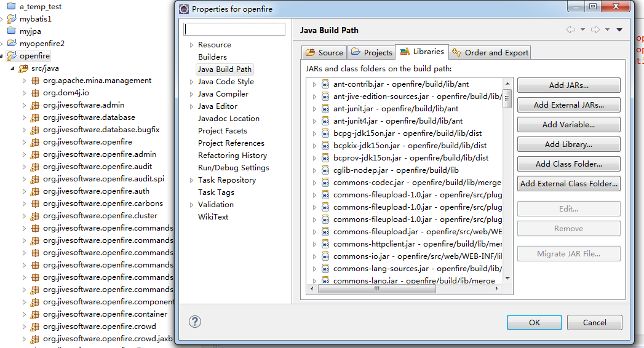The height and width of the screenshot is (348, 644).
Task: Click the org.dom4j.io package icon
Action: point(35,93)
